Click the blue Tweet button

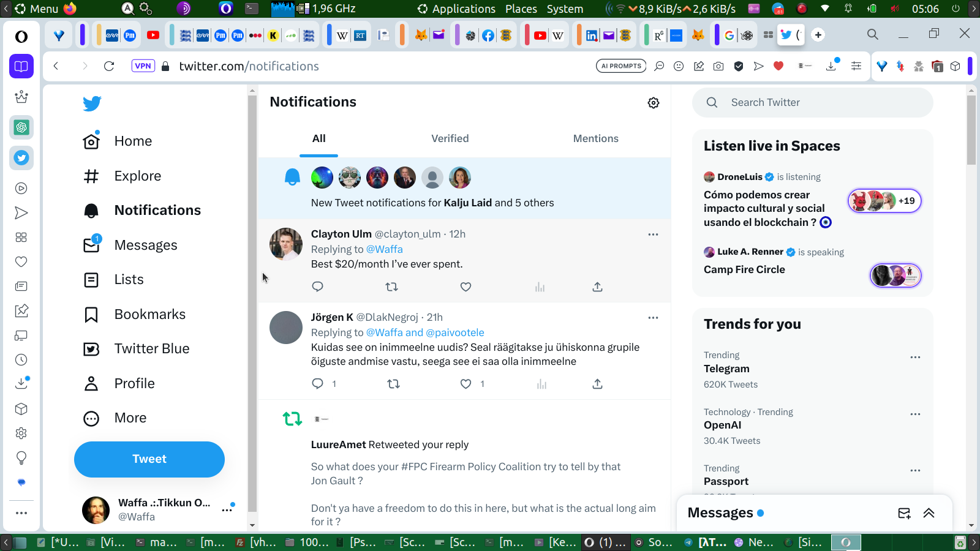click(149, 459)
